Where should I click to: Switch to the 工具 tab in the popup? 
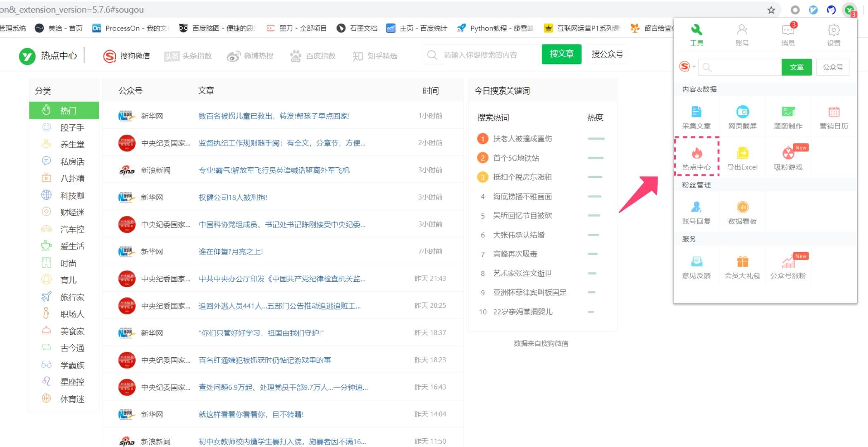[x=696, y=35]
